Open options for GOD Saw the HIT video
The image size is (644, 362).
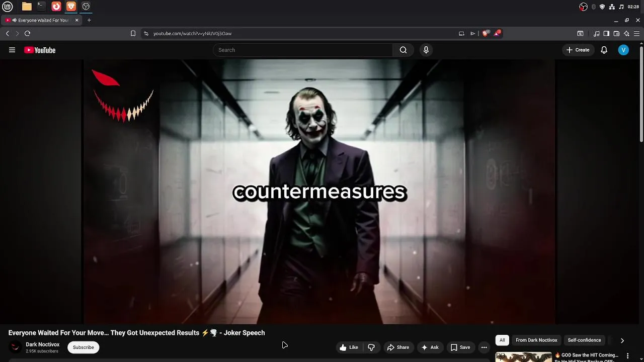[x=627, y=356]
